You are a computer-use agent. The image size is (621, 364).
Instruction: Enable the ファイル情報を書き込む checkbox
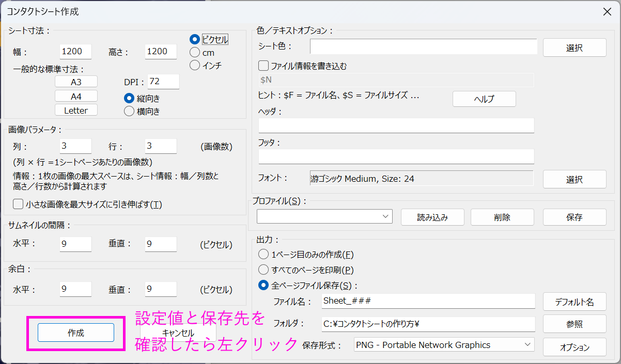point(263,66)
